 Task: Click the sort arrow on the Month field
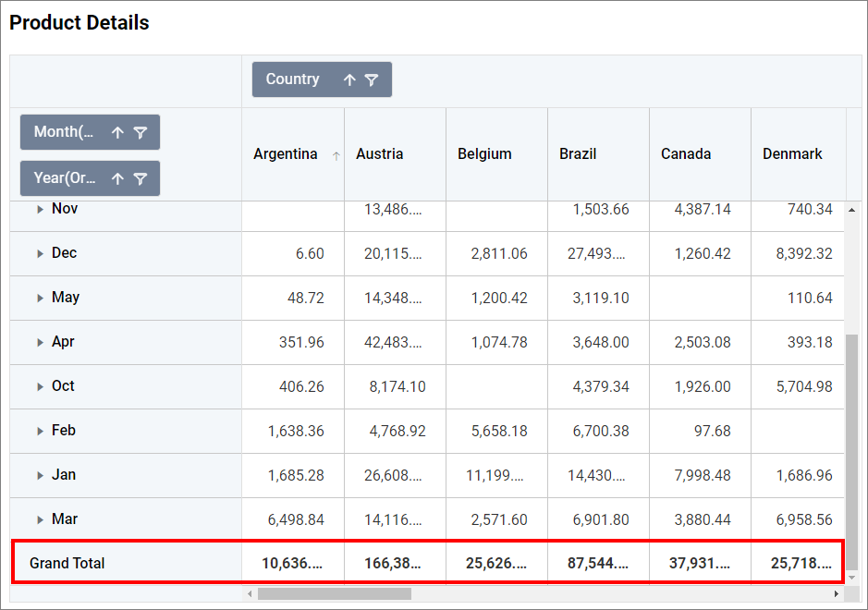(x=117, y=133)
